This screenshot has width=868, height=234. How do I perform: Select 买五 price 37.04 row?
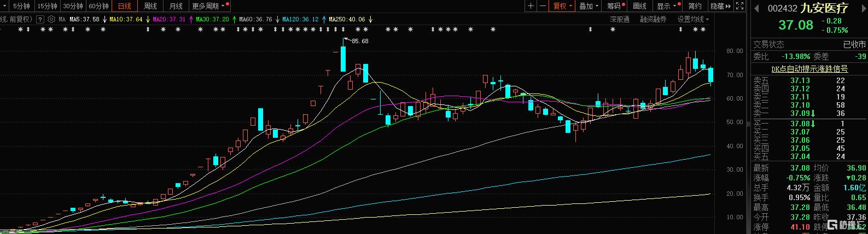click(x=808, y=156)
